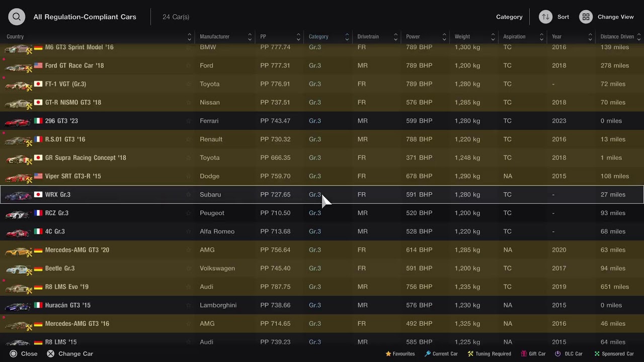The width and height of the screenshot is (644, 362).
Task: Click the Italy flag beside 296 GT3 '23
Action: 38,121
